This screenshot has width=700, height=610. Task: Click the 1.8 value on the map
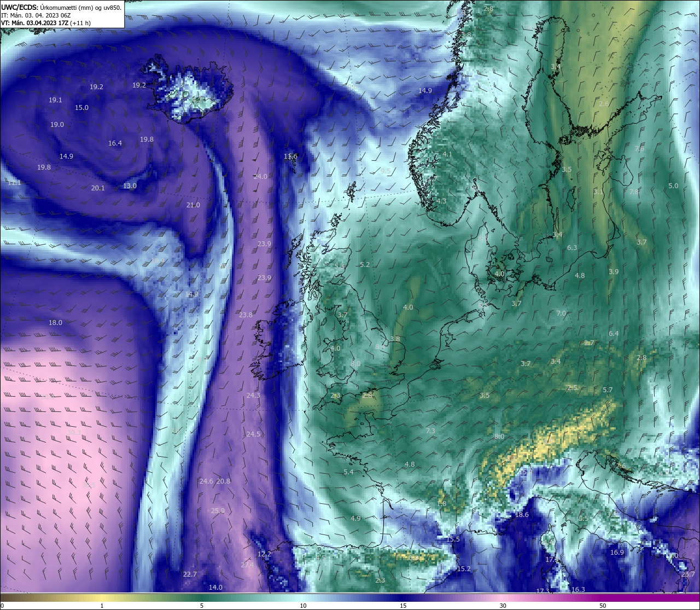coord(442,504)
